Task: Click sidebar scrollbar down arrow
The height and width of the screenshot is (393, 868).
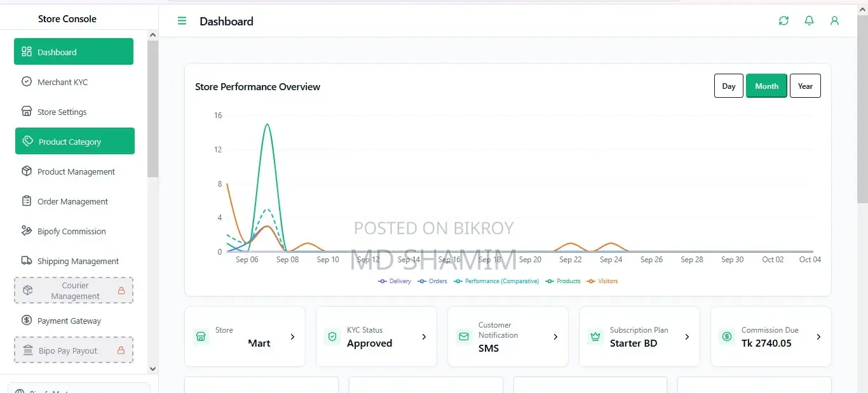Action: pos(153,368)
